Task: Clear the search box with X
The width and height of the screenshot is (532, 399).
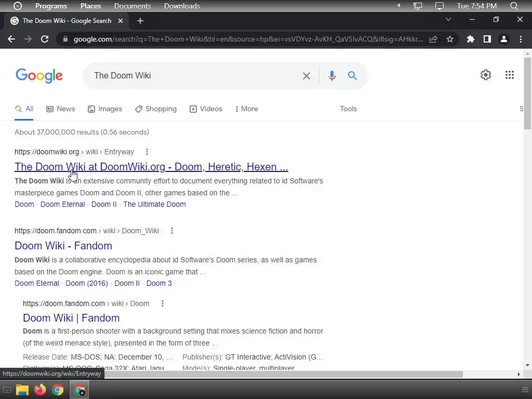Action: click(x=307, y=76)
